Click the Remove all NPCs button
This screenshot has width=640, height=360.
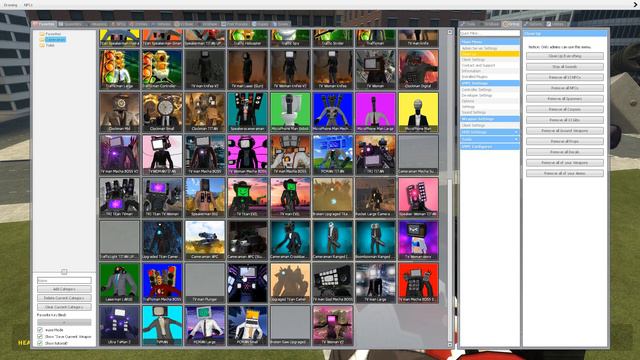[x=565, y=88]
